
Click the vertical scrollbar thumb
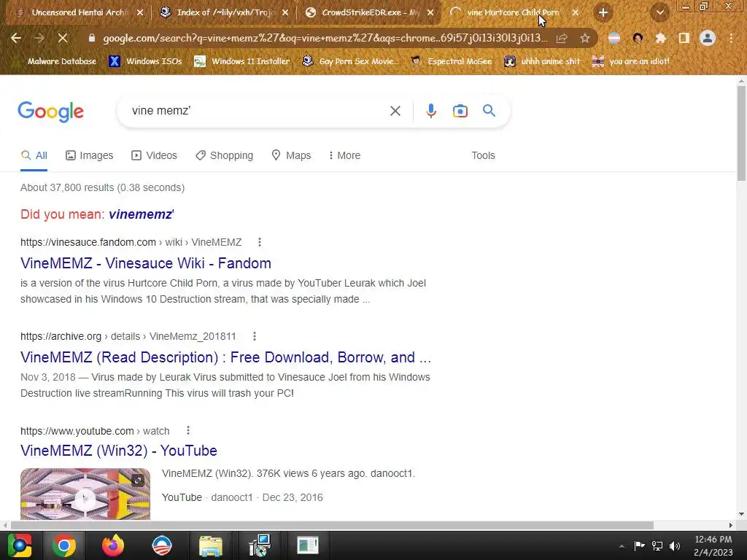coord(741,134)
